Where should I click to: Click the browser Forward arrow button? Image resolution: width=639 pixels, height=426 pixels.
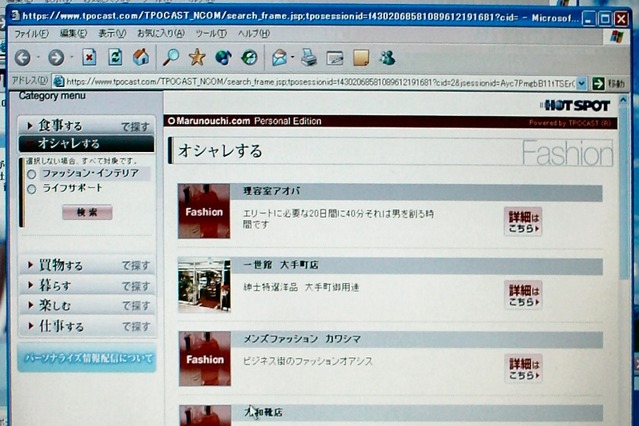pos(56,58)
